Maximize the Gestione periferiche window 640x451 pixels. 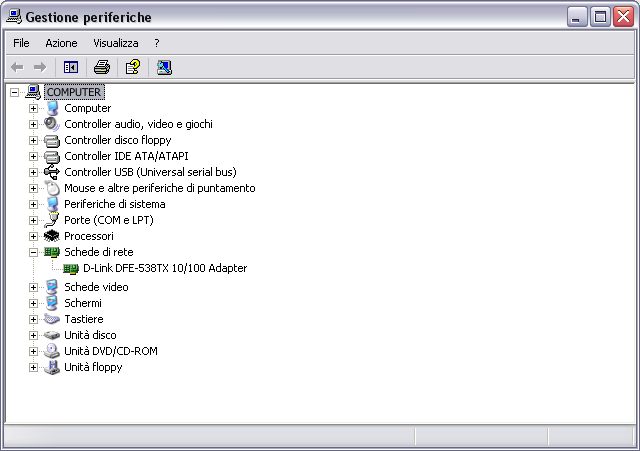tap(600, 17)
